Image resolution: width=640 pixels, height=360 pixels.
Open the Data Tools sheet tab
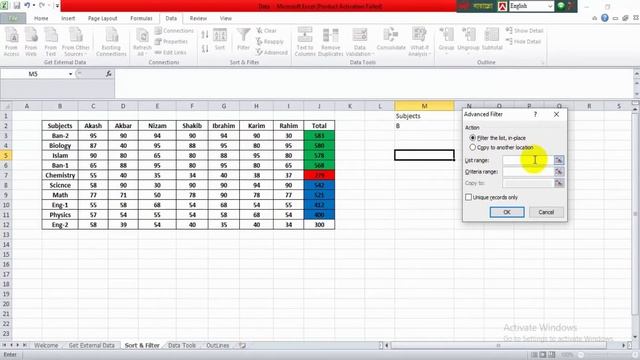click(182, 346)
